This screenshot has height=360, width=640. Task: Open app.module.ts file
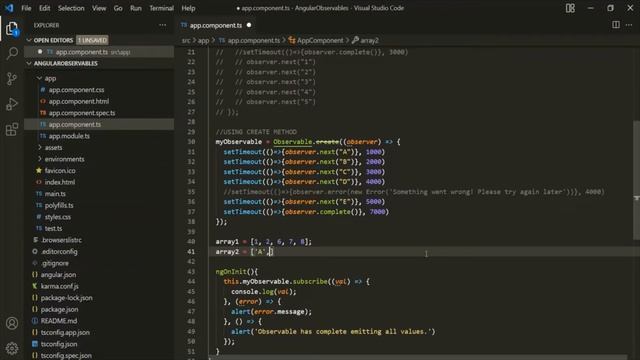pos(69,136)
